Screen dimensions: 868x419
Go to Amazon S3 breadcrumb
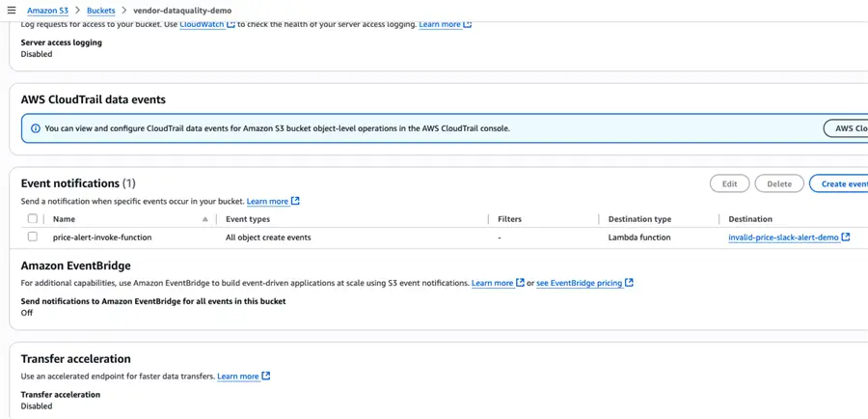point(47,10)
